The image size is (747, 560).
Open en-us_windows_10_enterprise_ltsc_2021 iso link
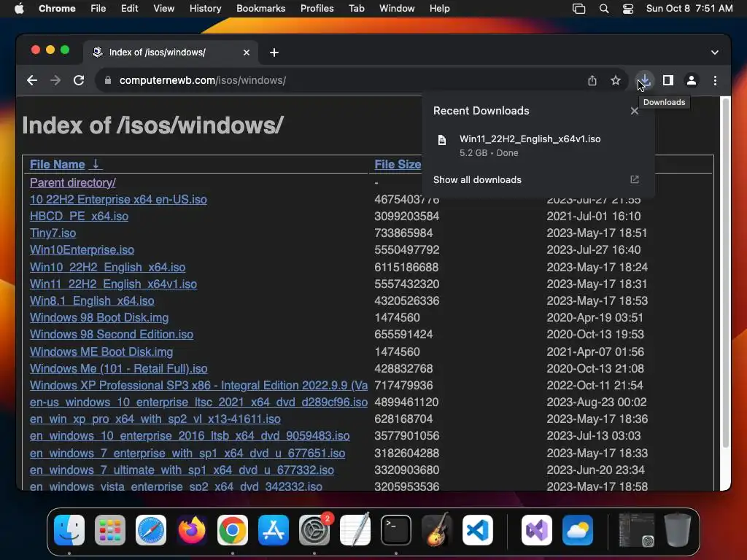click(198, 402)
